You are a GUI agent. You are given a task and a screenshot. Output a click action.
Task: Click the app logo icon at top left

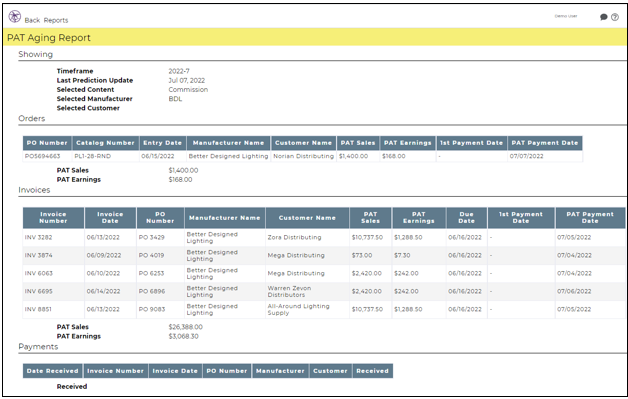pos(14,16)
